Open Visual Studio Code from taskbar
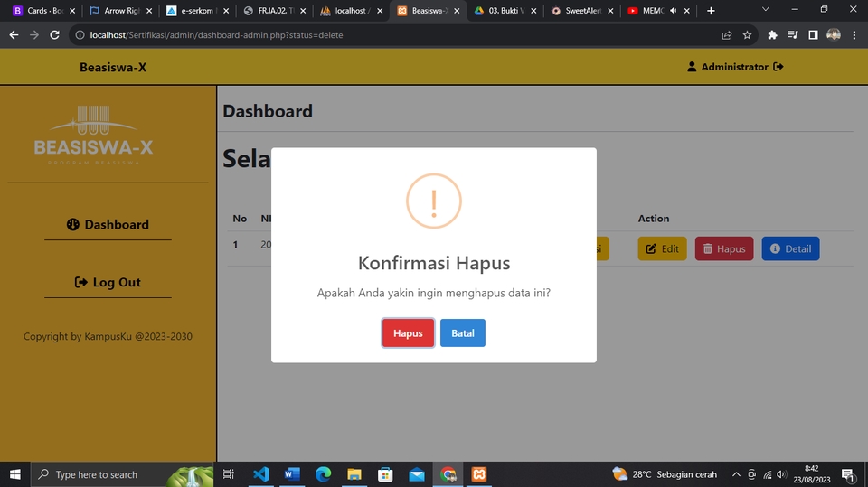868x487 pixels. pos(260,474)
